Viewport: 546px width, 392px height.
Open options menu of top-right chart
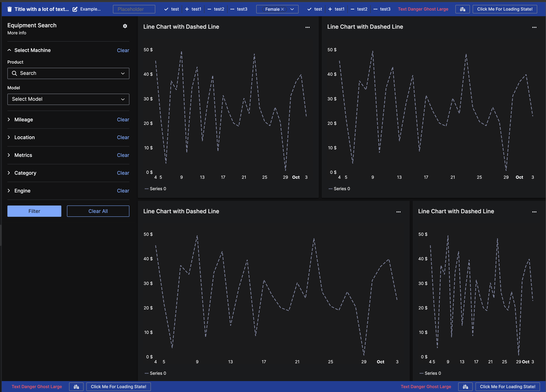pyautogui.click(x=534, y=27)
